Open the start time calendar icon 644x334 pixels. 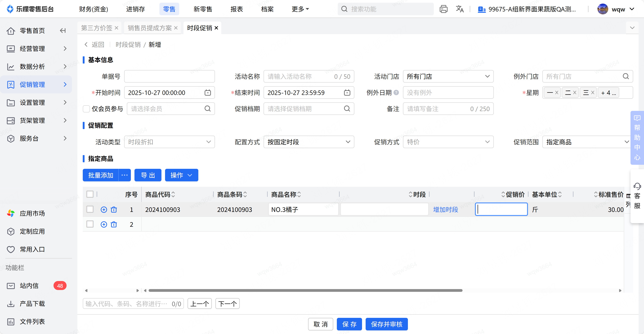[208, 93]
